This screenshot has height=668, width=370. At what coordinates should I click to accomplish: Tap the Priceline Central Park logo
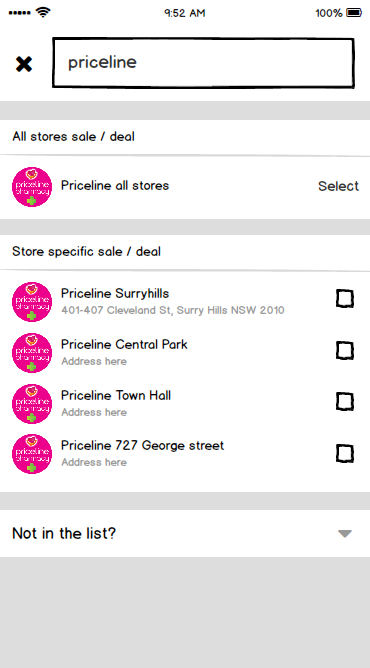[32, 353]
